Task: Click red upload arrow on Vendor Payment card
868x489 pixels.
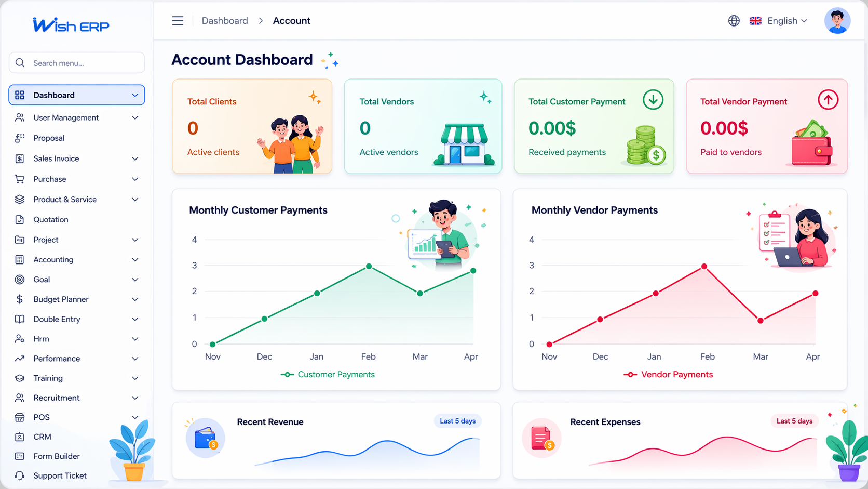Action: [828, 99]
